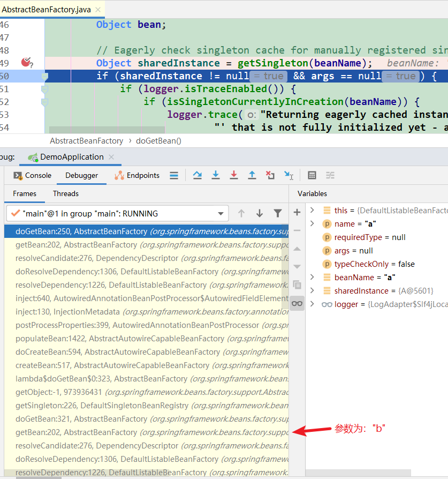
Task: Click variable args = null
Action: tap(353, 251)
